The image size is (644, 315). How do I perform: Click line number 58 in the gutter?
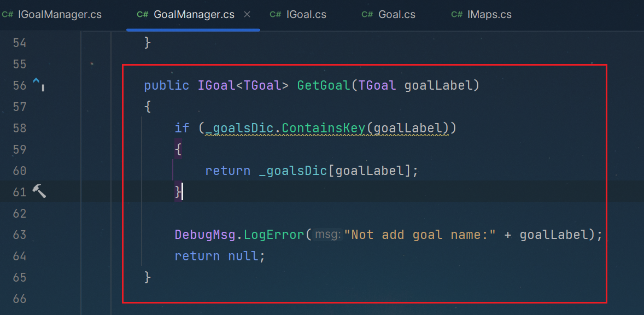(x=20, y=128)
